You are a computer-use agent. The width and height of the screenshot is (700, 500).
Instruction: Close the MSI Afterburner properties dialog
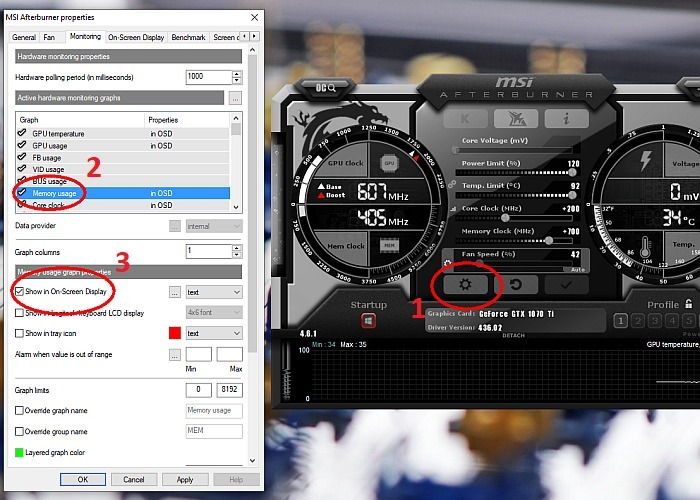(x=254, y=17)
